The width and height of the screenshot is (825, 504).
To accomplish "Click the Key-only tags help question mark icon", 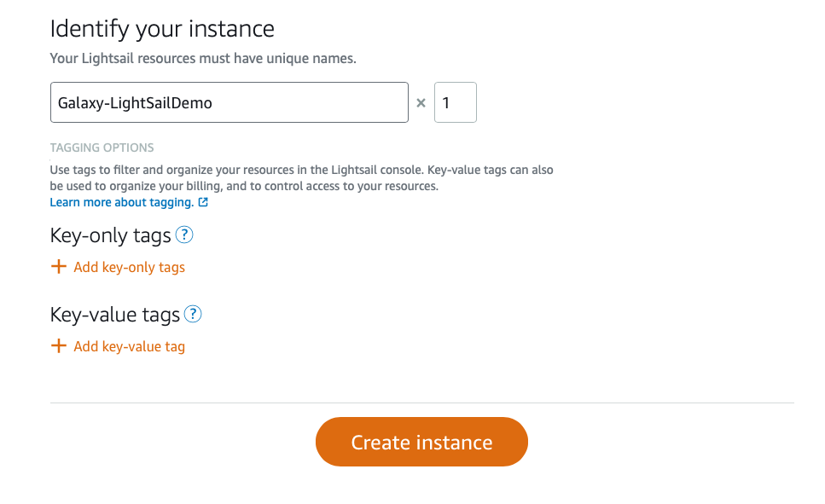I will click(184, 235).
